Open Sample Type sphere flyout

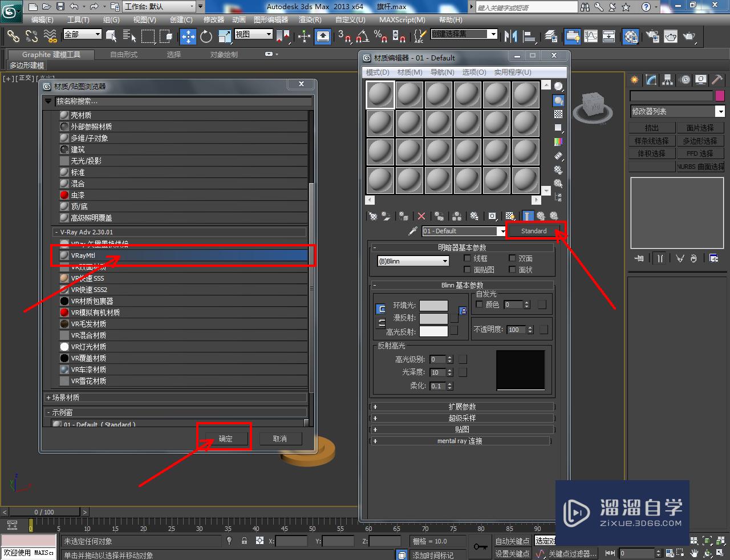click(558, 87)
